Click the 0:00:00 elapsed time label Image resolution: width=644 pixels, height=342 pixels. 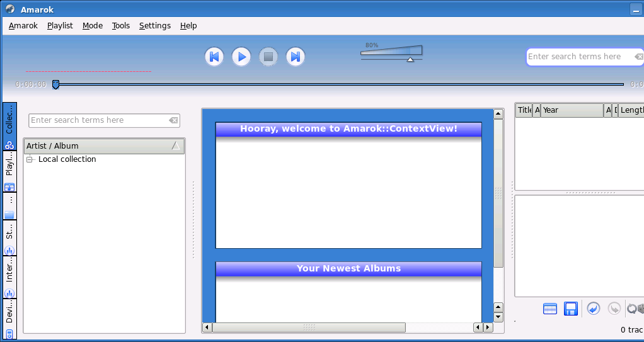coord(31,84)
